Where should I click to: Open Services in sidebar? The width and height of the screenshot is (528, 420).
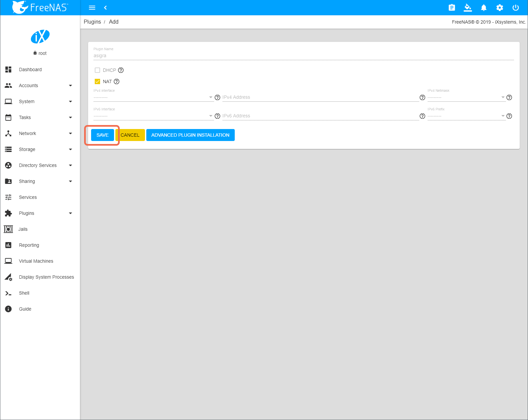coord(40,197)
